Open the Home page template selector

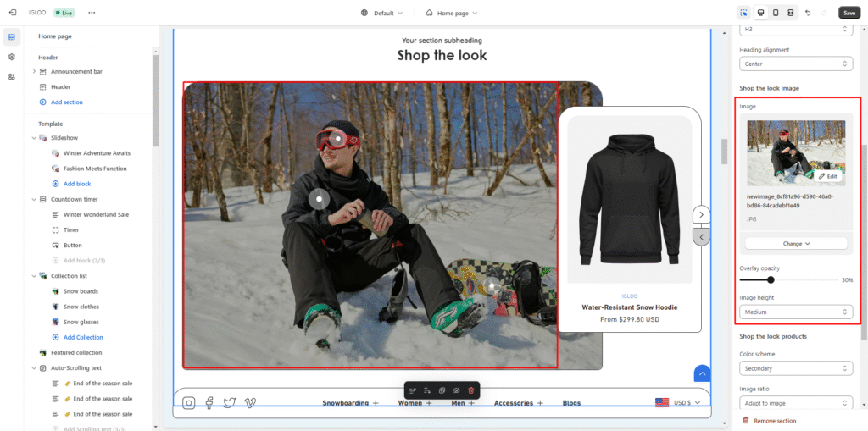(451, 13)
